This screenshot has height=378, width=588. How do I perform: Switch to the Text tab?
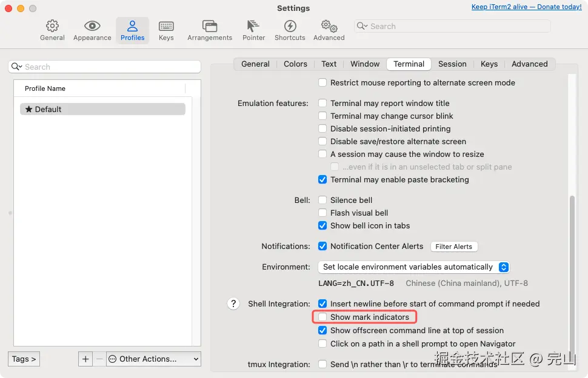click(329, 64)
